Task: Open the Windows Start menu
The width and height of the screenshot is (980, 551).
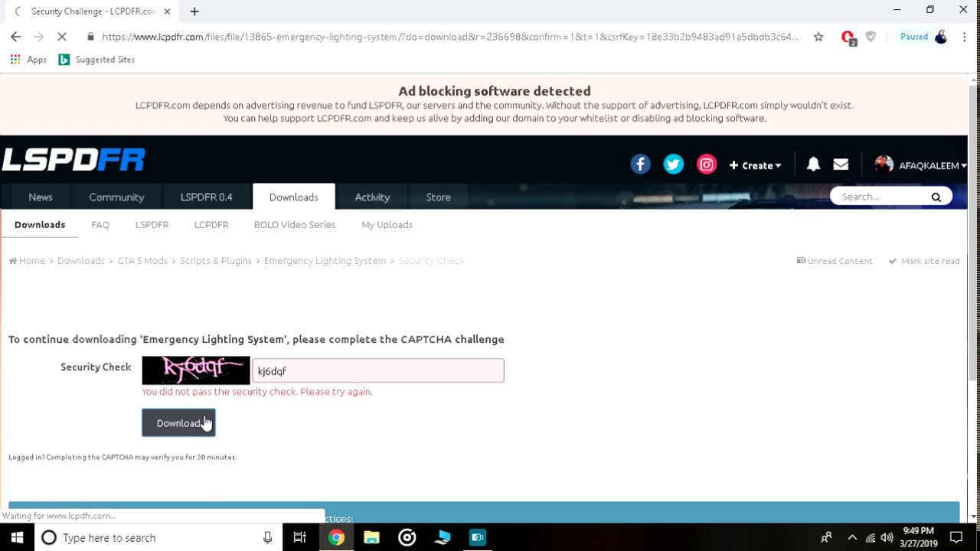Action: pos(17,538)
